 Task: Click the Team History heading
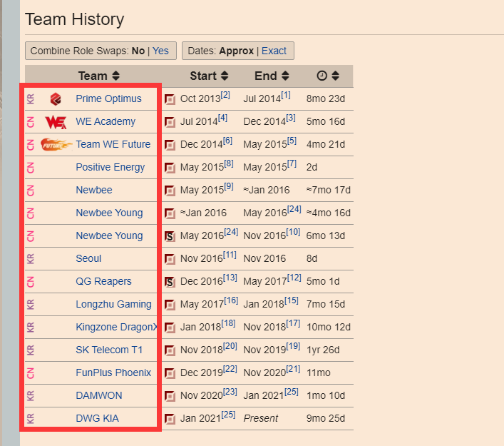[x=75, y=19]
